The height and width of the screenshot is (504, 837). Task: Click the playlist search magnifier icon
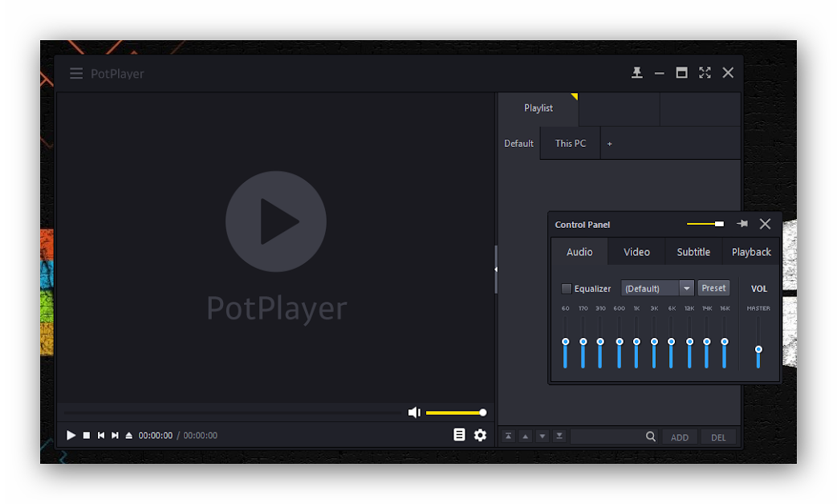pyautogui.click(x=650, y=437)
